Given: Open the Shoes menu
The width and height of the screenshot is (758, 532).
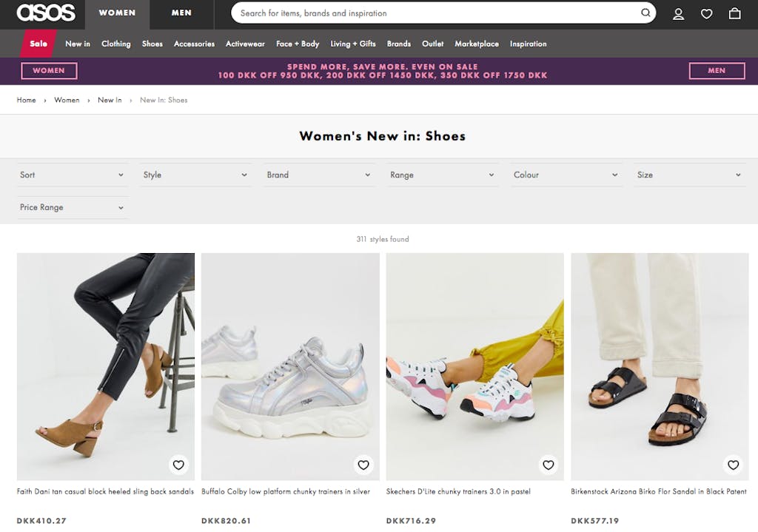Looking at the screenshot, I should (x=152, y=44).
